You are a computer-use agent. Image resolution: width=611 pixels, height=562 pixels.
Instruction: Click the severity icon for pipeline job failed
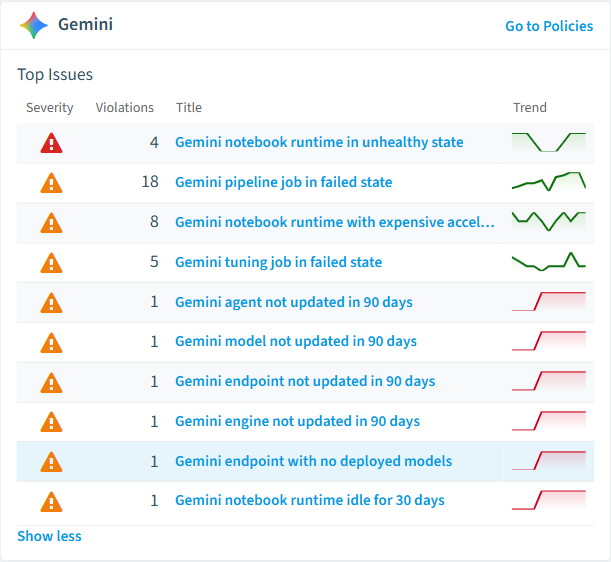pyautogui.click(x=51, y=183)
